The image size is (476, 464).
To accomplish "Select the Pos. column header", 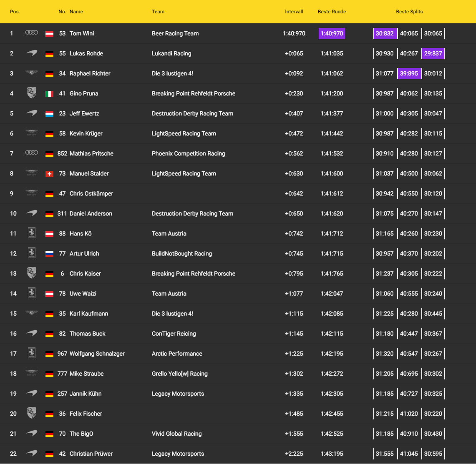I will pos(15,12).
